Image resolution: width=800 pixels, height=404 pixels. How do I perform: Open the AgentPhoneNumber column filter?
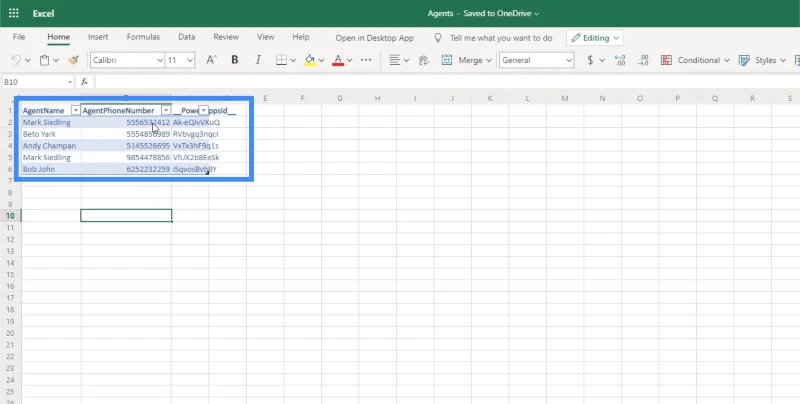(x=166, y=111)
